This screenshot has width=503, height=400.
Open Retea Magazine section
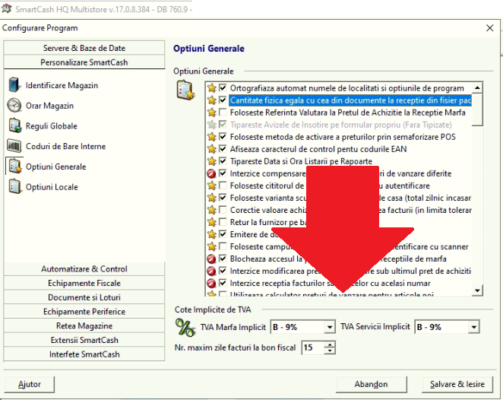pyautogui.click(x=84, y=326)
